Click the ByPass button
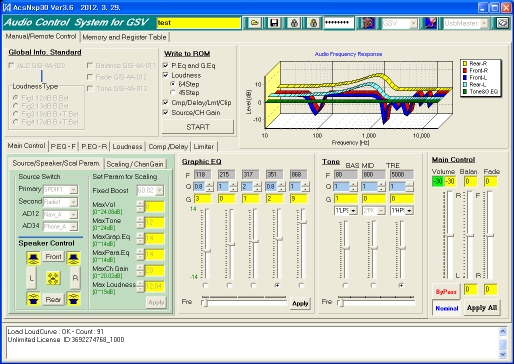514x364 pixels. pyautogui.click(x=446, y=292)
